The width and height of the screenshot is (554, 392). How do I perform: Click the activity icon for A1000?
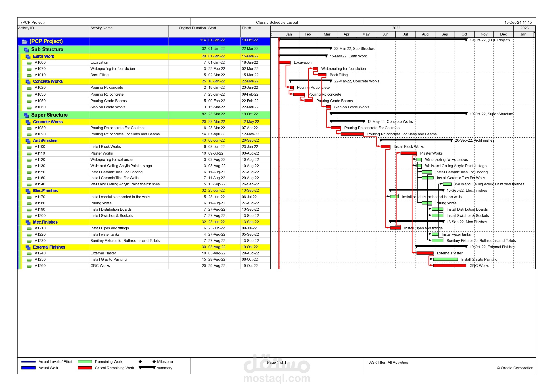click(x=29, y=63)
